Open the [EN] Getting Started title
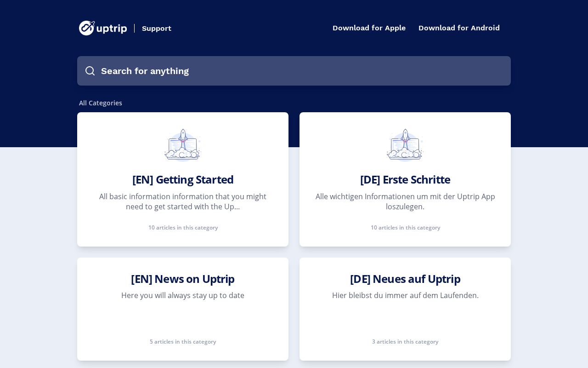This screenshot has height=368, width=588. tap(183, 179)
